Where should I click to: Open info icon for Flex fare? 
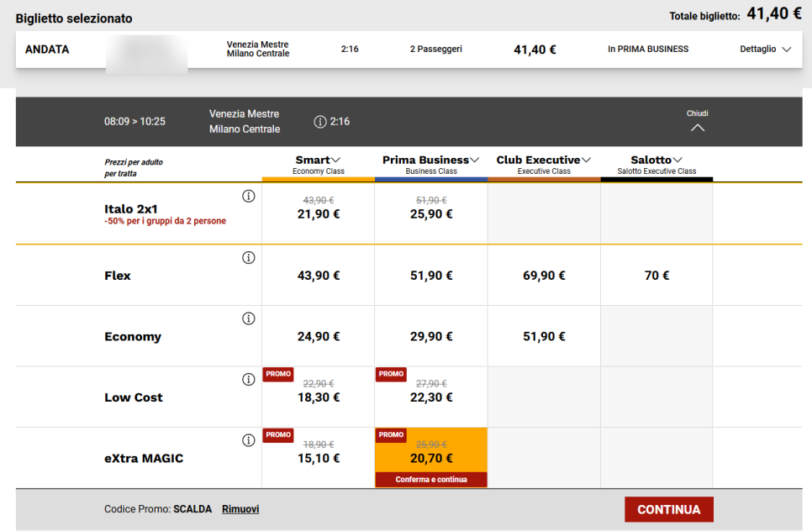pos(249,257)
